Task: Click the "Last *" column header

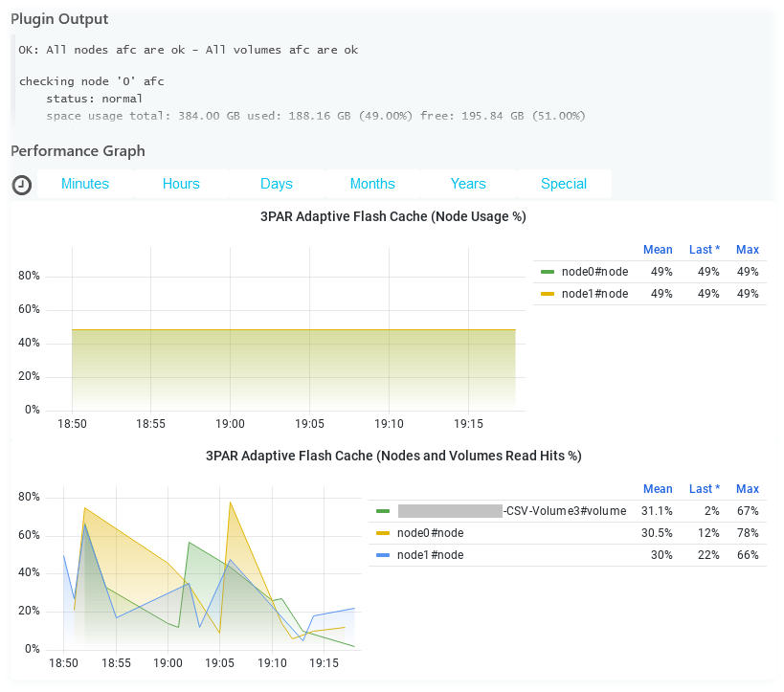Action: 705,250
